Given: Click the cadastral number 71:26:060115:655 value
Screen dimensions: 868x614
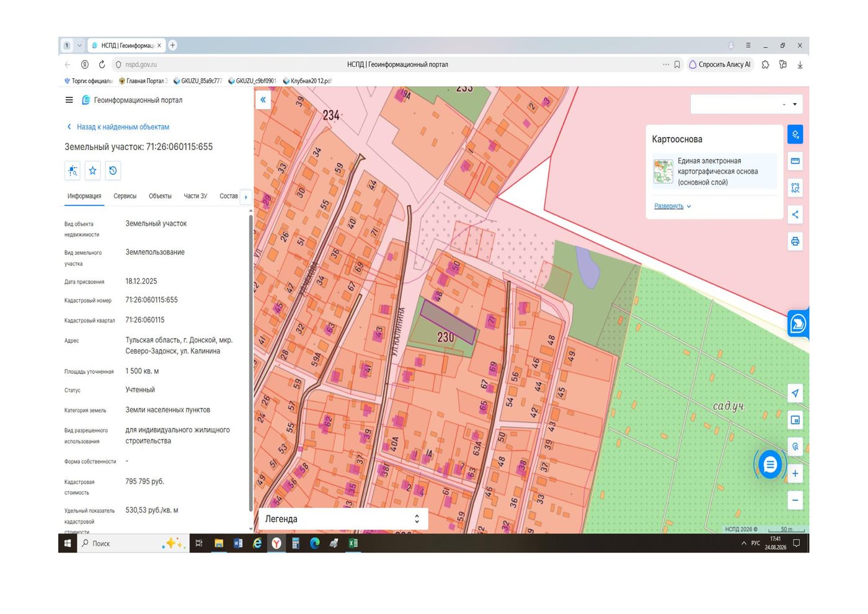Looking at the screenshot, I should (151, 300).
